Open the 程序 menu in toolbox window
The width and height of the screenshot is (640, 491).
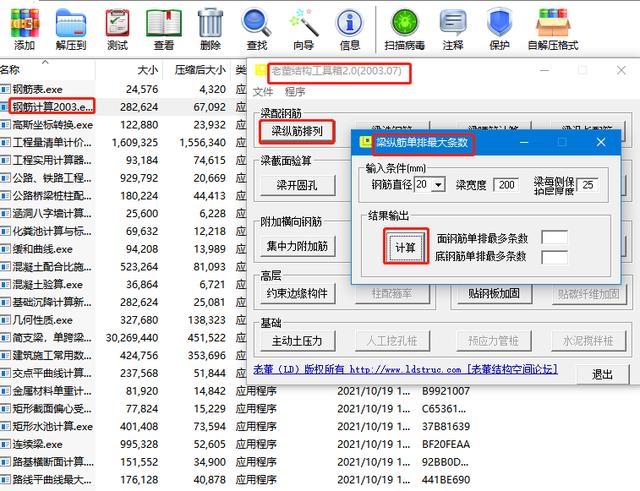click(296, 91)
